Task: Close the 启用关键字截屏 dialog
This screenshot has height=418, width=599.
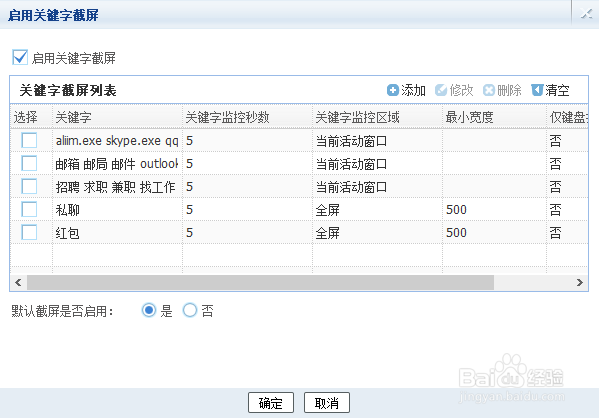Action: 586,14
